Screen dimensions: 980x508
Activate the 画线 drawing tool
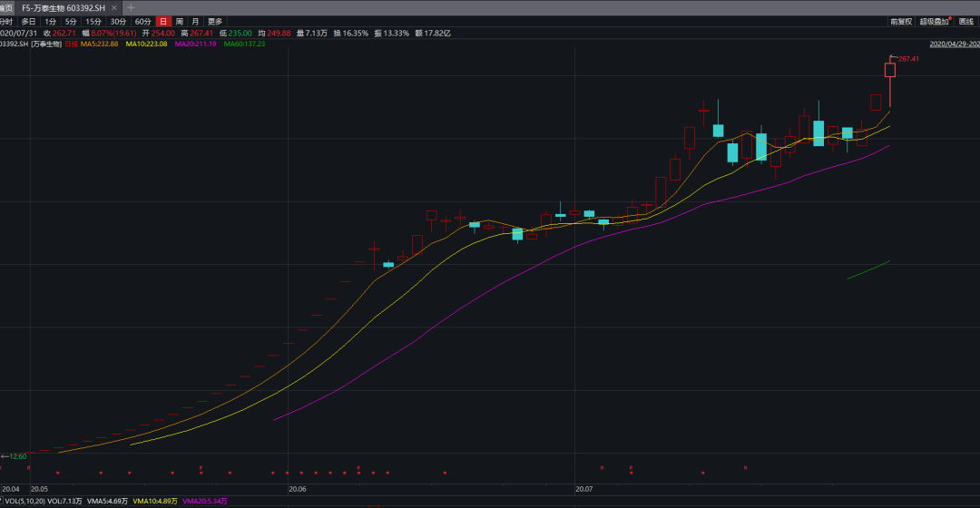pyautogui.click(x=966, y=21)
